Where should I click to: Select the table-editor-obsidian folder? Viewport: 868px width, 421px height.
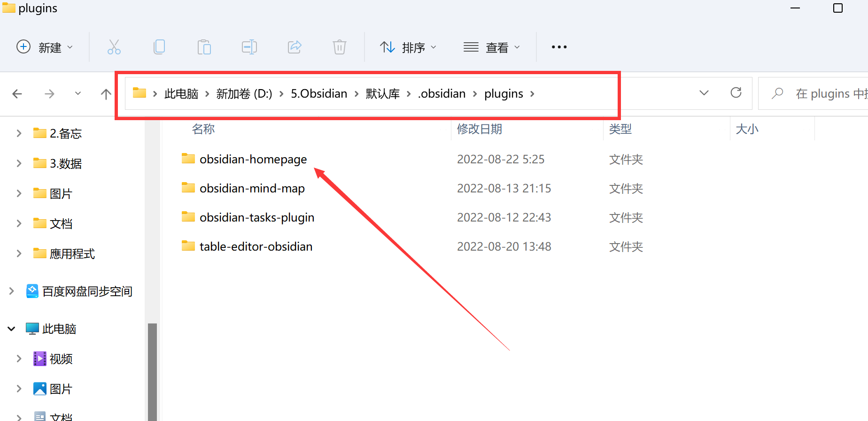coord(256,247)
